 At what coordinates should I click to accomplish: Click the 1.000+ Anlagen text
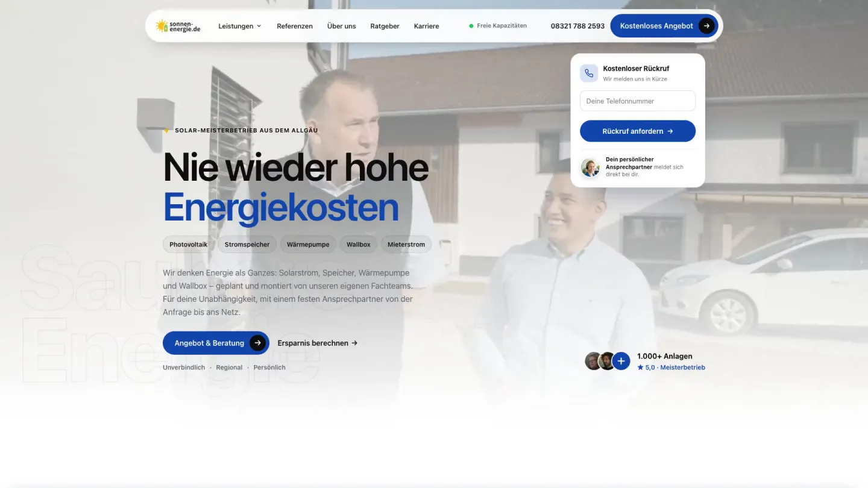tap(665, 356)
